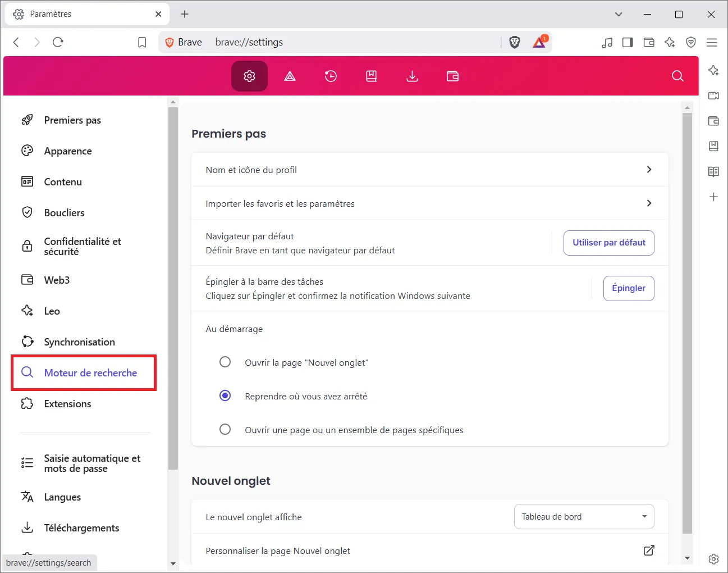Open Brave Wallet toolbar icon

(649, 42)
